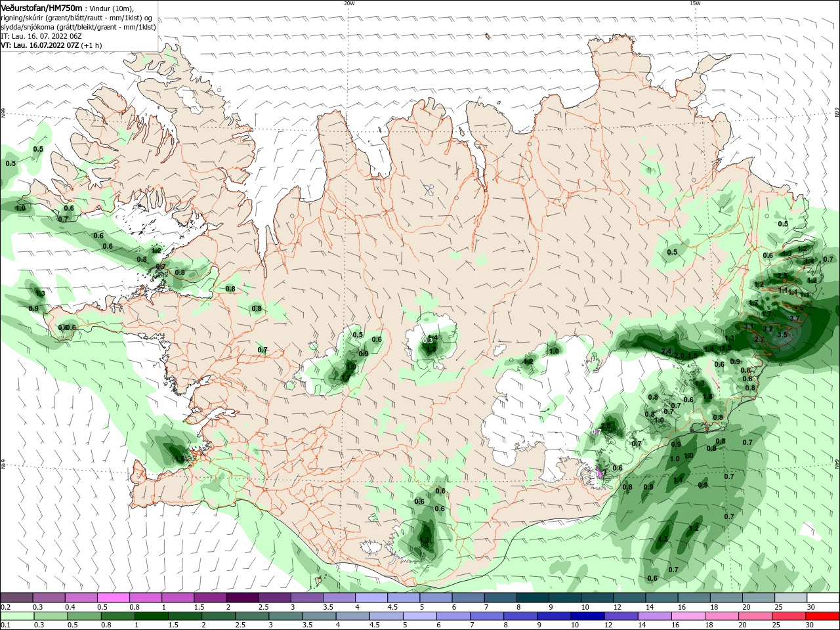
Task: Select the grey-teal 20 swatch on snow scale
Action: coord(757,598)
